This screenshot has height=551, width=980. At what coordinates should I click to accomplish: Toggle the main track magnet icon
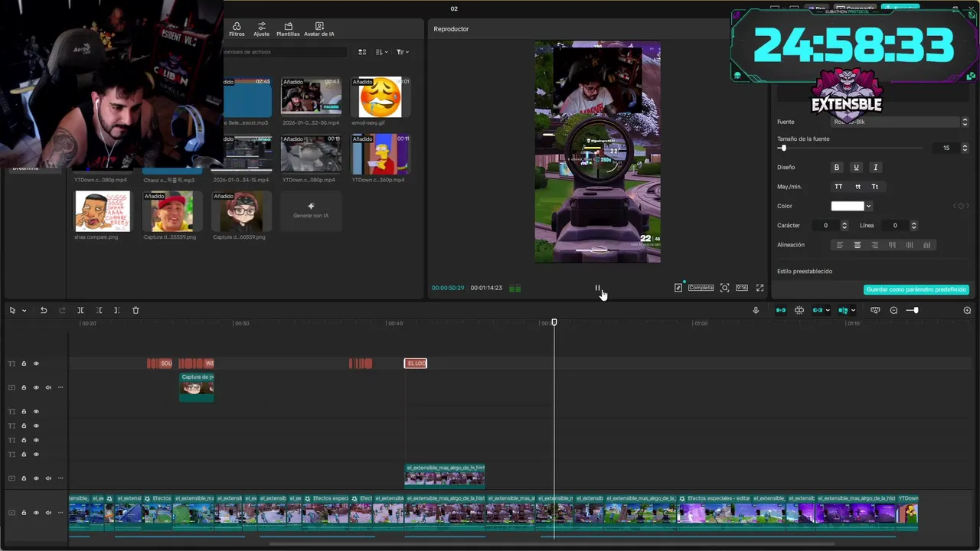781,310
